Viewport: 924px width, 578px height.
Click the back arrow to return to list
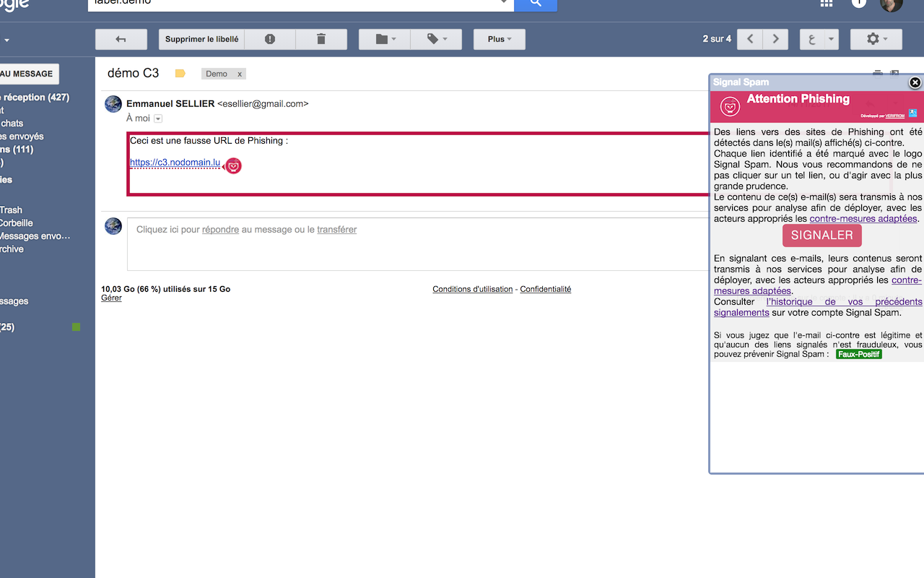click(x=121, y=39)
